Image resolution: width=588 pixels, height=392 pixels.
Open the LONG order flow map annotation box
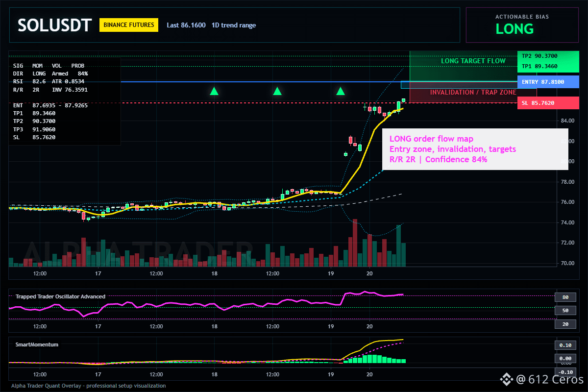(474, 149)
